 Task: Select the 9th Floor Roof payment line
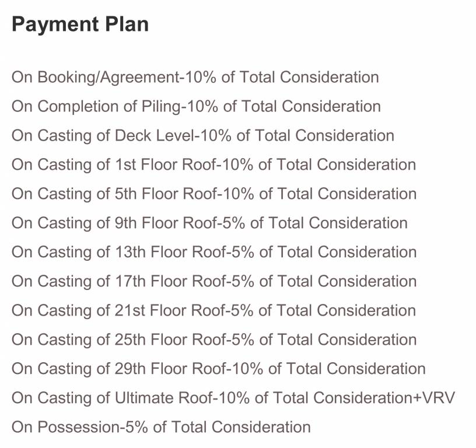209,223
